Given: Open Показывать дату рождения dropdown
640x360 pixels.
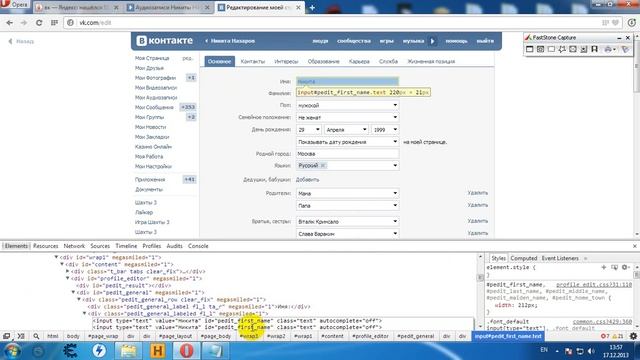Looking at the screenshot, I should [x=347, y=142].
